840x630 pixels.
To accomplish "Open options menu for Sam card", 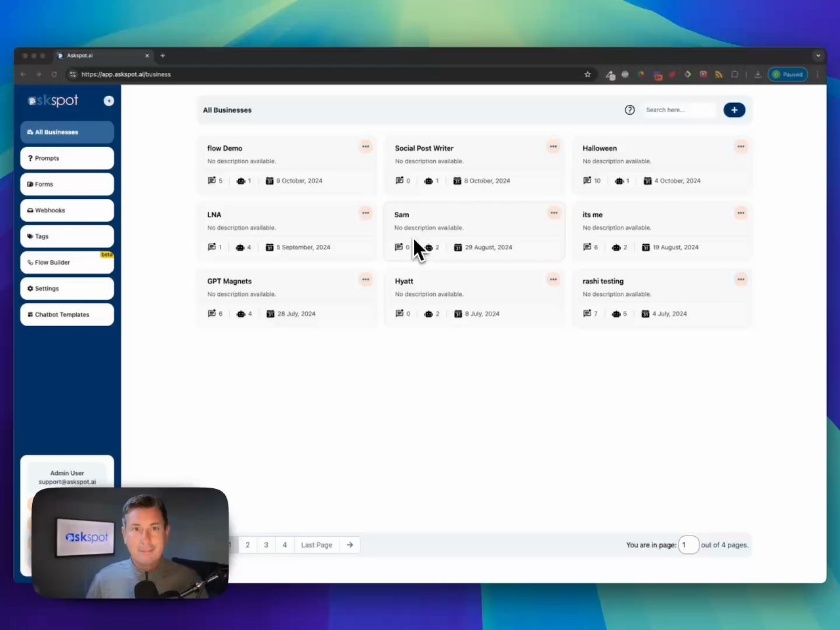I will (554, 213).
